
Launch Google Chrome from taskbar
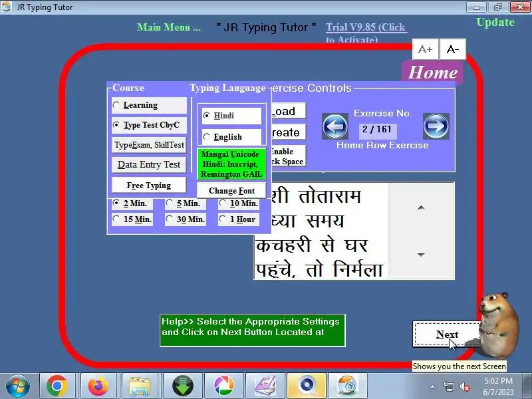click(x=57, y=386)
